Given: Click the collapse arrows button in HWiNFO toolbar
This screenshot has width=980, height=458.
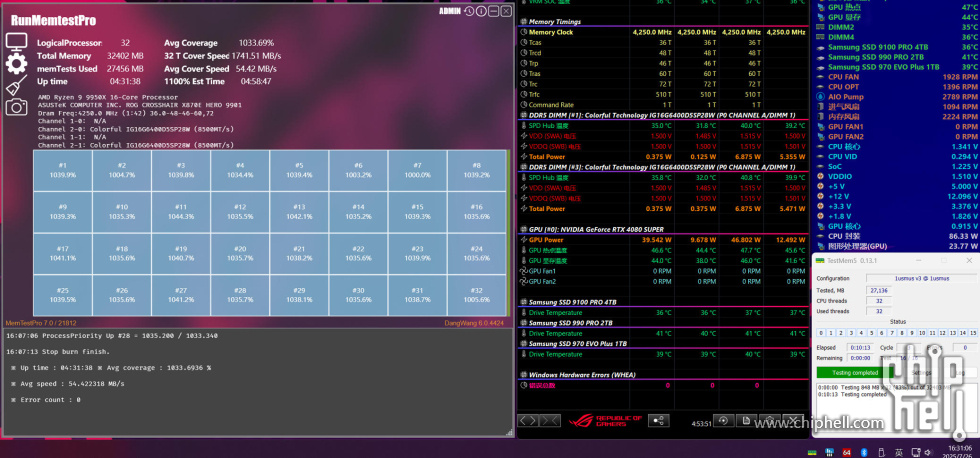Looking at the screenshot, I should tap(551, 421).
